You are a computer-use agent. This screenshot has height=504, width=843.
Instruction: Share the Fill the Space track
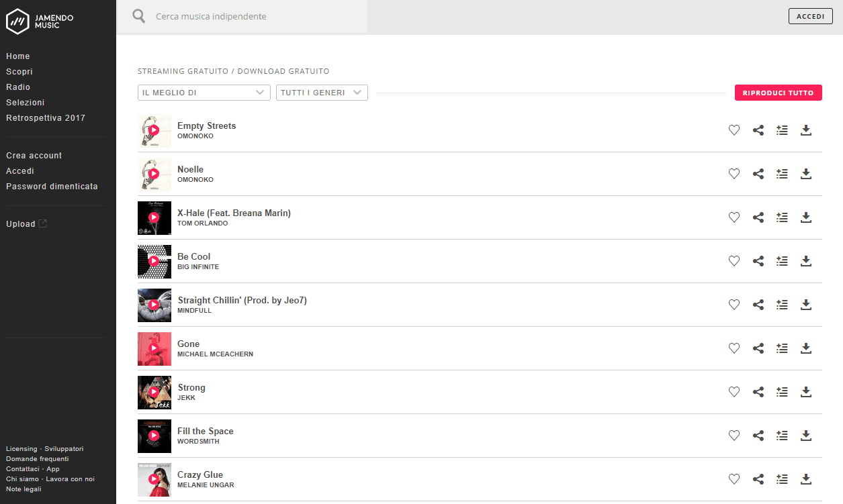tap(758, 436)
